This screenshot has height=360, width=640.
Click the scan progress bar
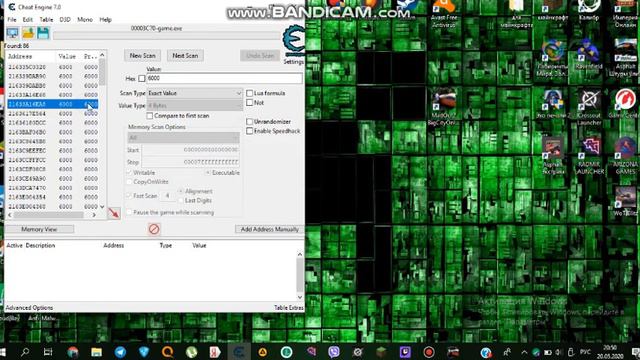[167, 36]
